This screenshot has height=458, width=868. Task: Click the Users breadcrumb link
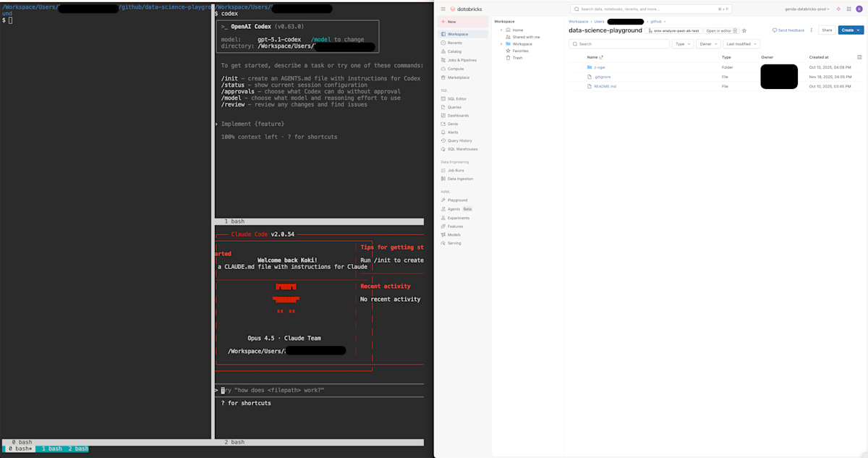click(x=599, y=22)
